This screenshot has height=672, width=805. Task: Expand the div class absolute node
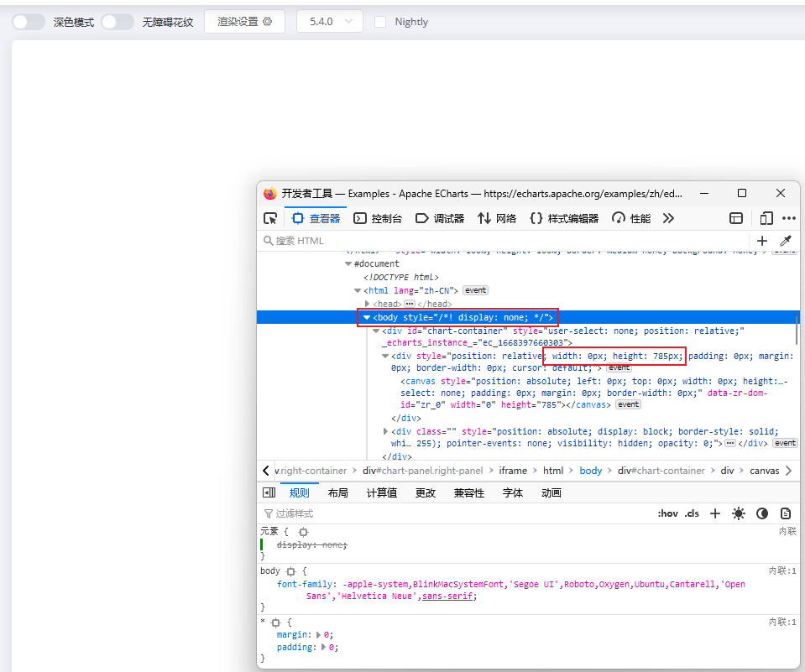(x=385, y=431)
